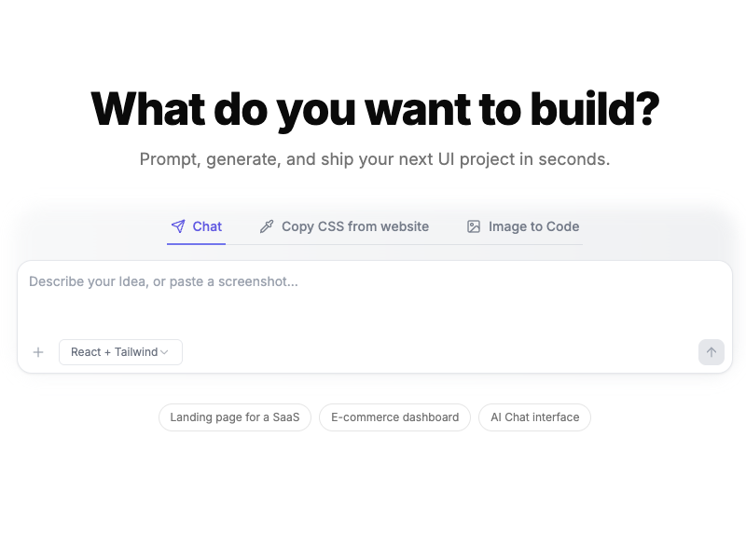
Task: Click the placeholder text inside the prompt box
Action: point(164,281)
